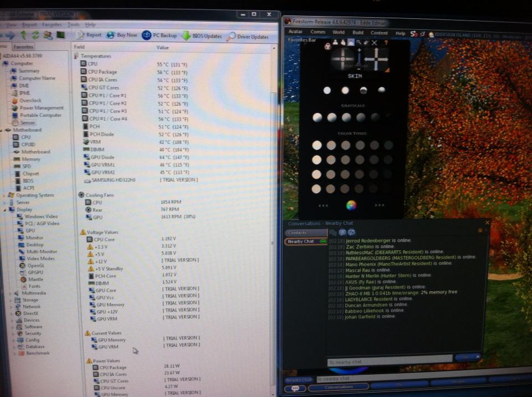Click the Say button in chat
Image resolution: width=532 pixels, height=397 pixels.
pos(465,357)
